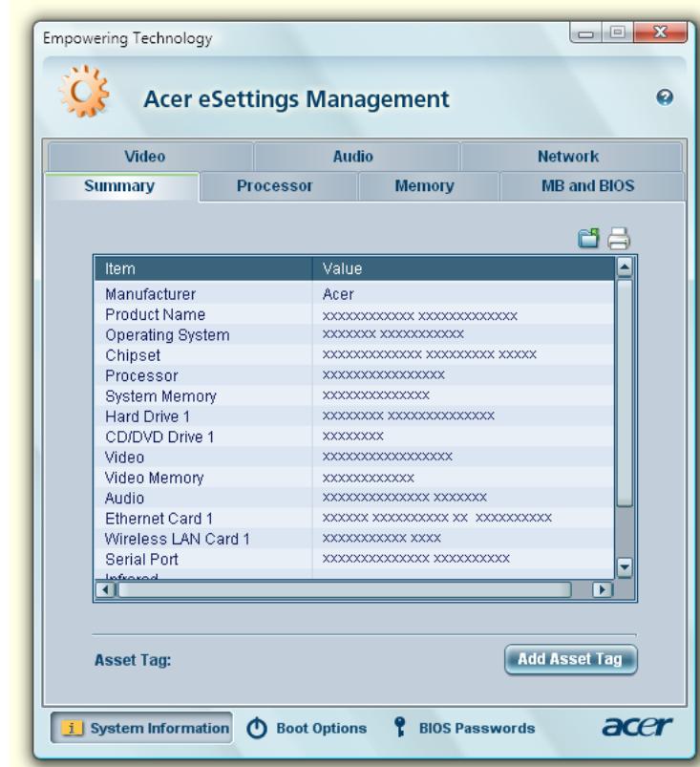The height and width of the screenshot is (767, 700).
Task: Close the Empowering Technology window
Action: tap(661, 32)
